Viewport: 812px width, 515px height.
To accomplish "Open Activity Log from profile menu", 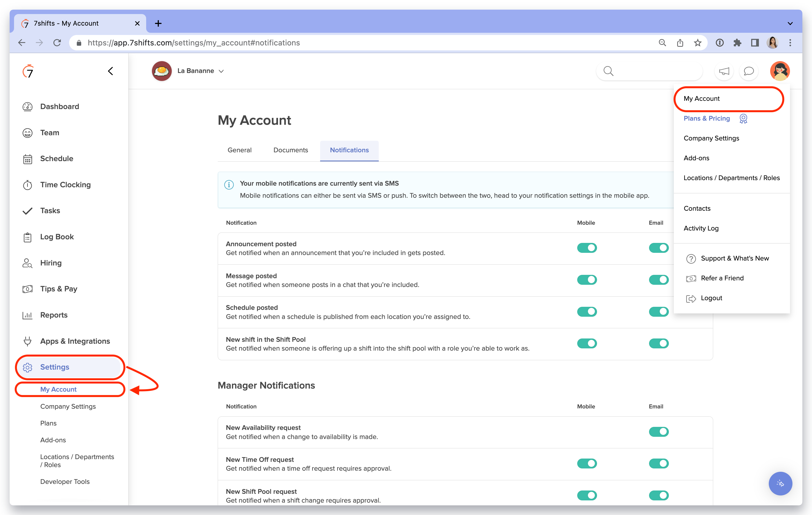I will 701,229.
